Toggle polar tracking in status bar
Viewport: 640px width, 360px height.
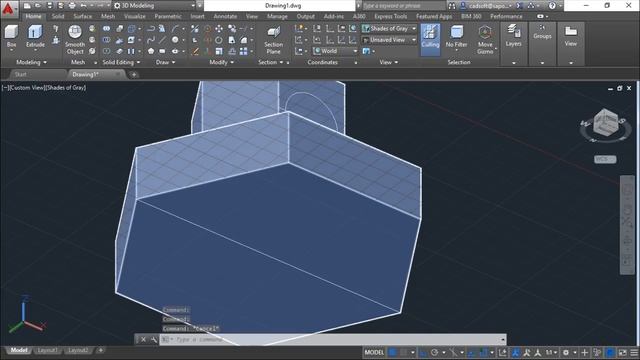[x=434, y=352]
